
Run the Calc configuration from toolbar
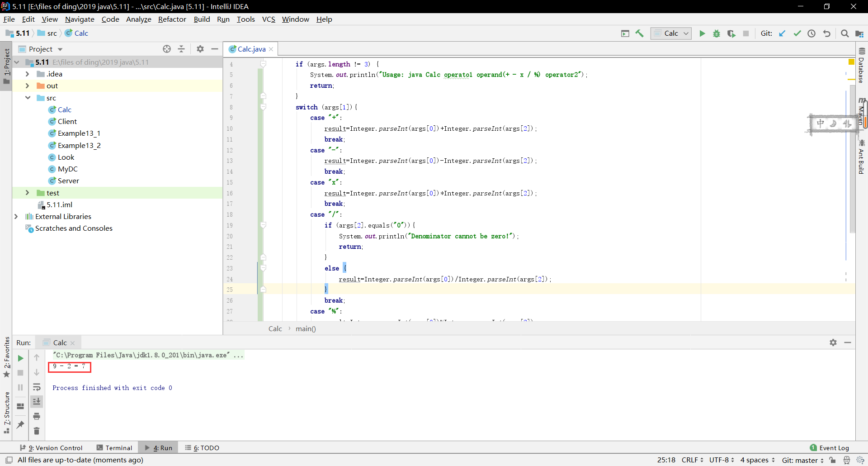click(702, 33)
